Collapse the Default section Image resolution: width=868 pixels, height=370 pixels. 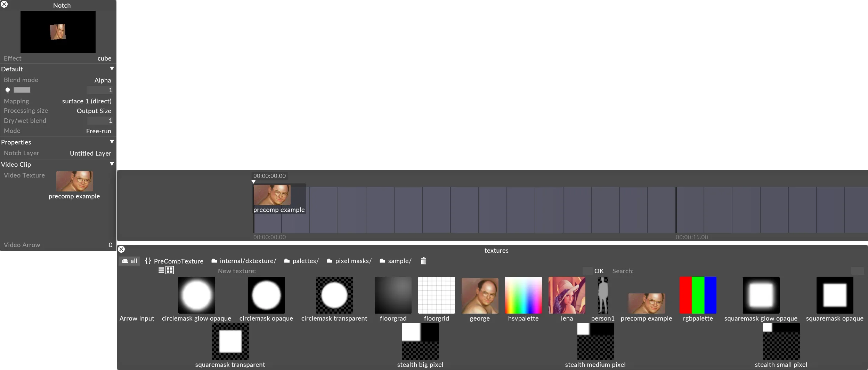[112, 69]
